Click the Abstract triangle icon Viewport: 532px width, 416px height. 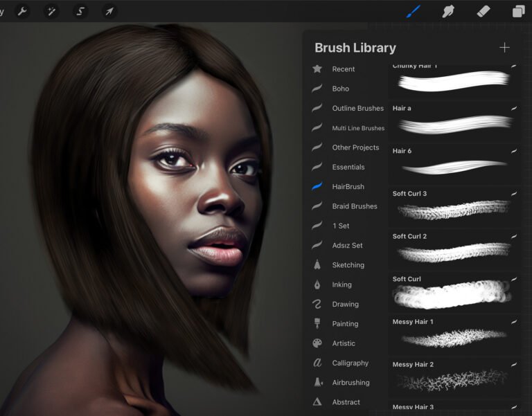click(317, 401)
